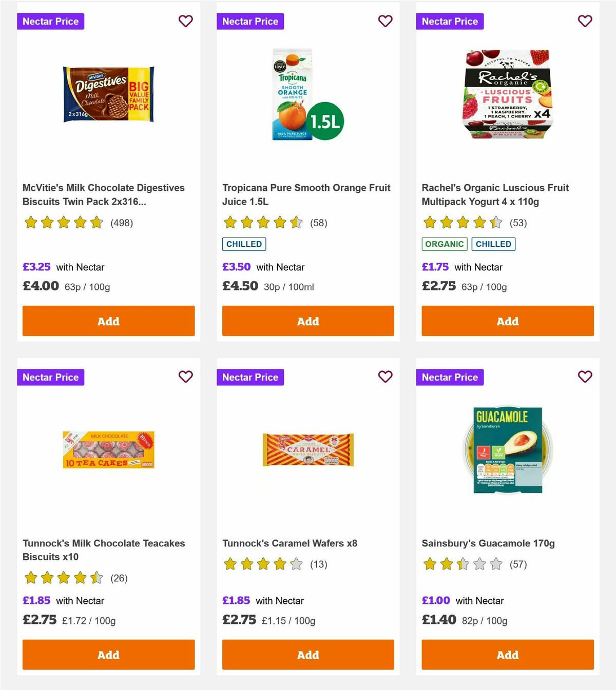
Task: Click the heart icon on Tunnock's Caramel Wafers
Action: [x=385, y=377]
